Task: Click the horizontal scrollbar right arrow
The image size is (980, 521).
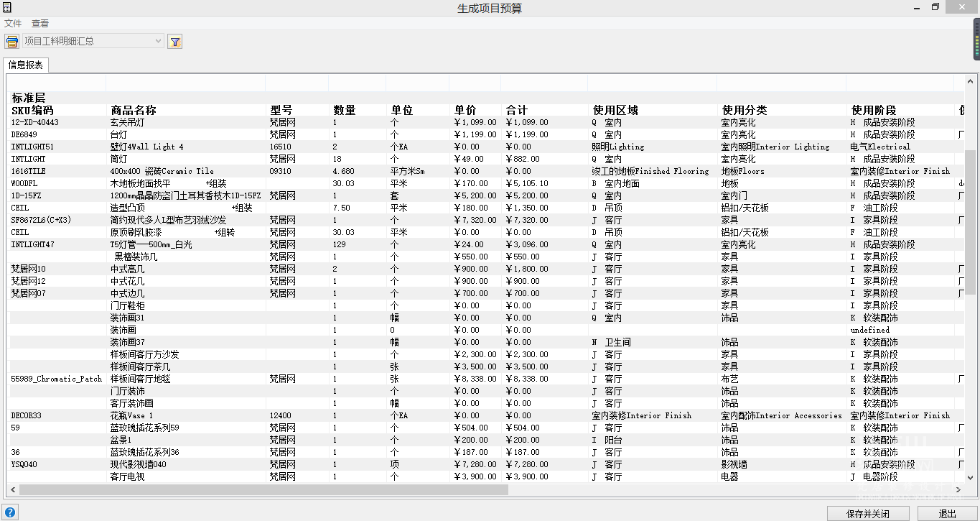Action: point(958,489)
